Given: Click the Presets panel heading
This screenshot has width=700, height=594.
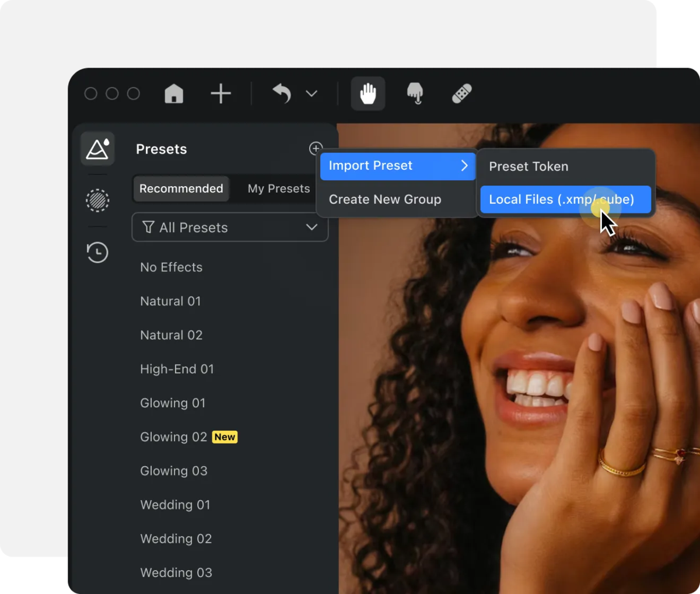Looking at the screenshot, I should pos(162,149).
